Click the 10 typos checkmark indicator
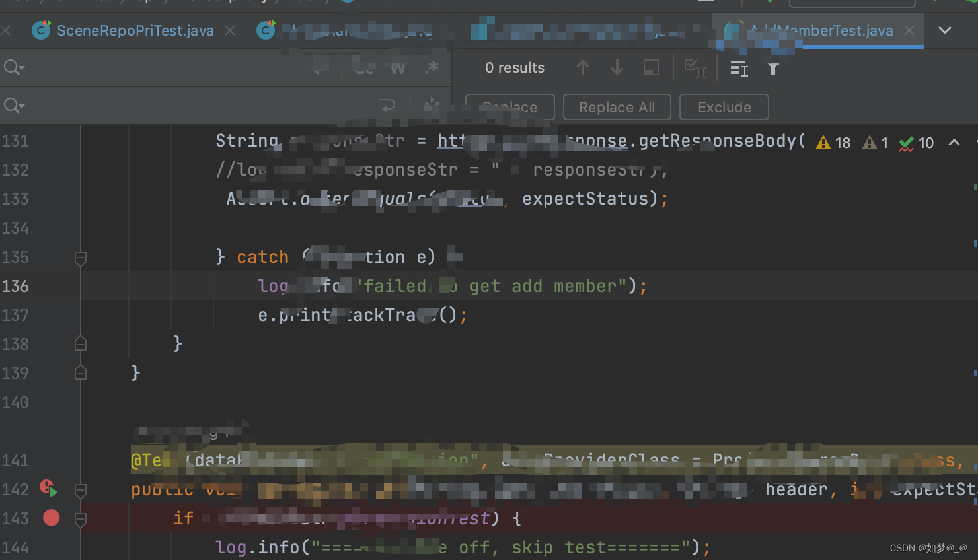 [x=916, y=143]
